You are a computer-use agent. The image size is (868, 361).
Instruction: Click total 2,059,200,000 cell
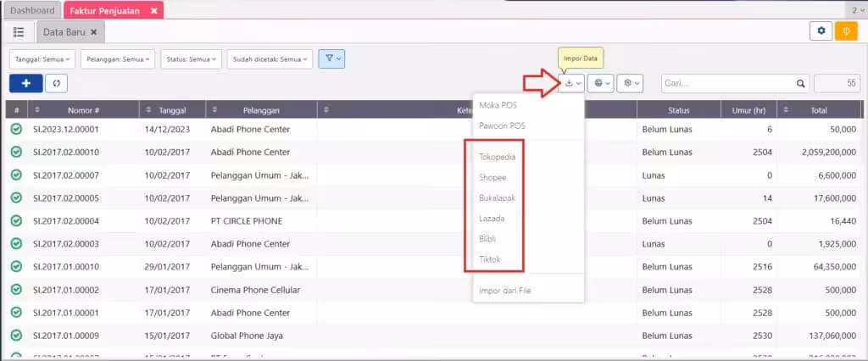(829, 152)
